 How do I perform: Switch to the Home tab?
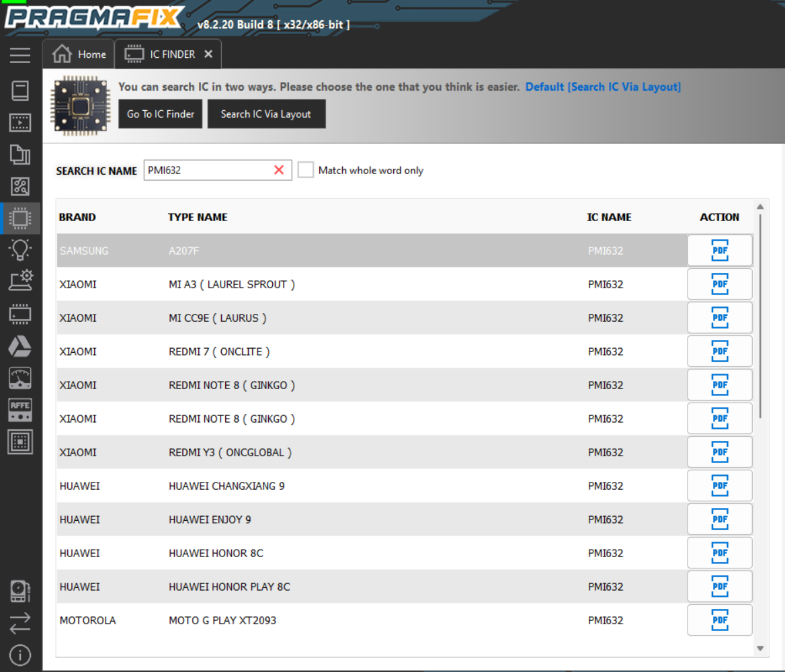coord(79,54)
